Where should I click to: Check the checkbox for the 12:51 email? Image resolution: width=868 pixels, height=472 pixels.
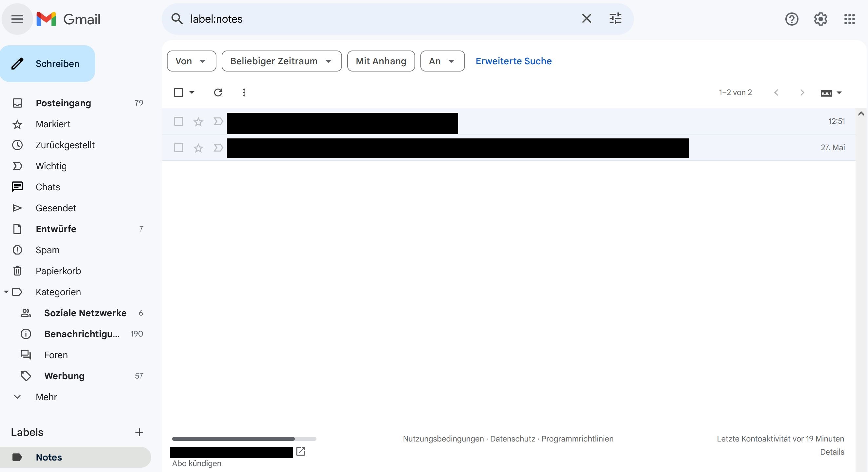pos(179,121)
